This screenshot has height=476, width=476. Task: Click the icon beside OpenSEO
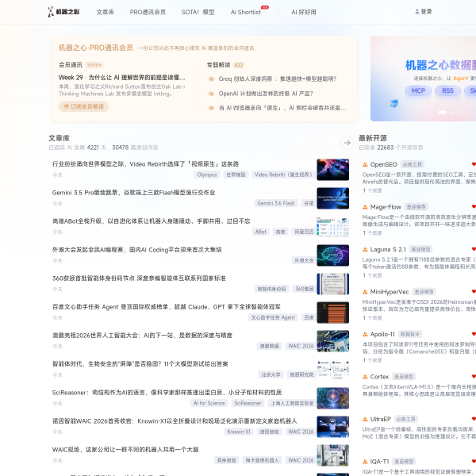[365, 164]
